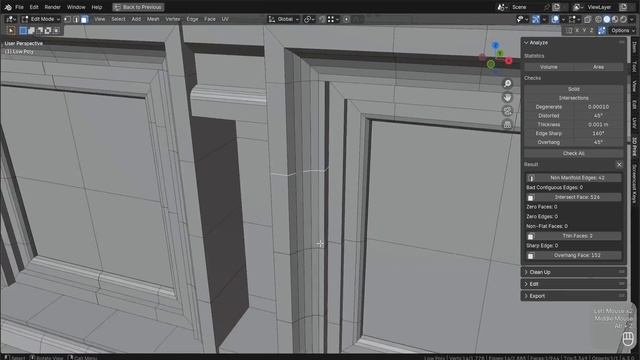This screenshot has height=360, width=640.
Task: Open the pivot point dropdown
Action: pyautogui.click(x=309, y=19)
